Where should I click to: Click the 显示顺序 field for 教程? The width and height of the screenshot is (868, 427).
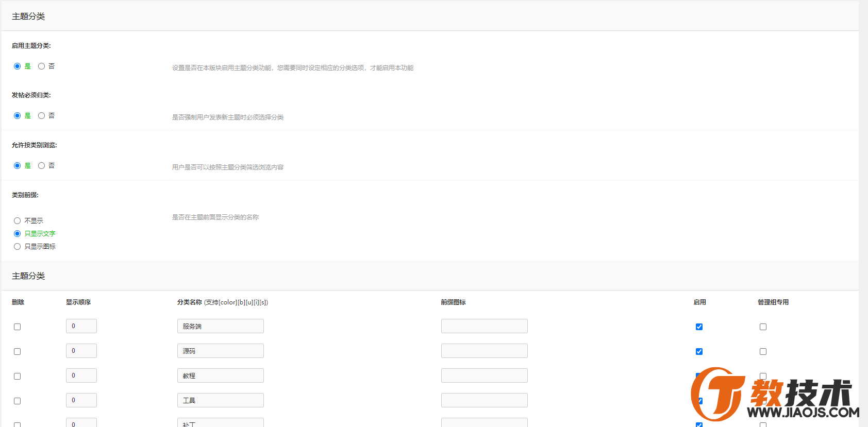pos(81,375)
